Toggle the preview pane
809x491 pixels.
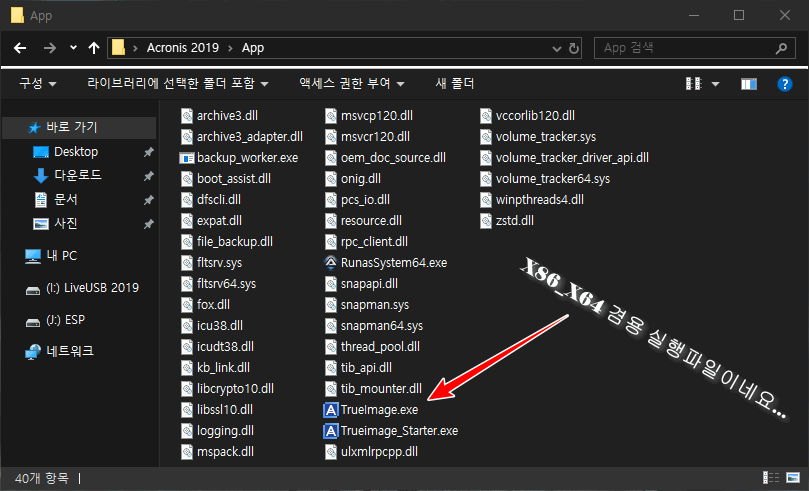749,84
